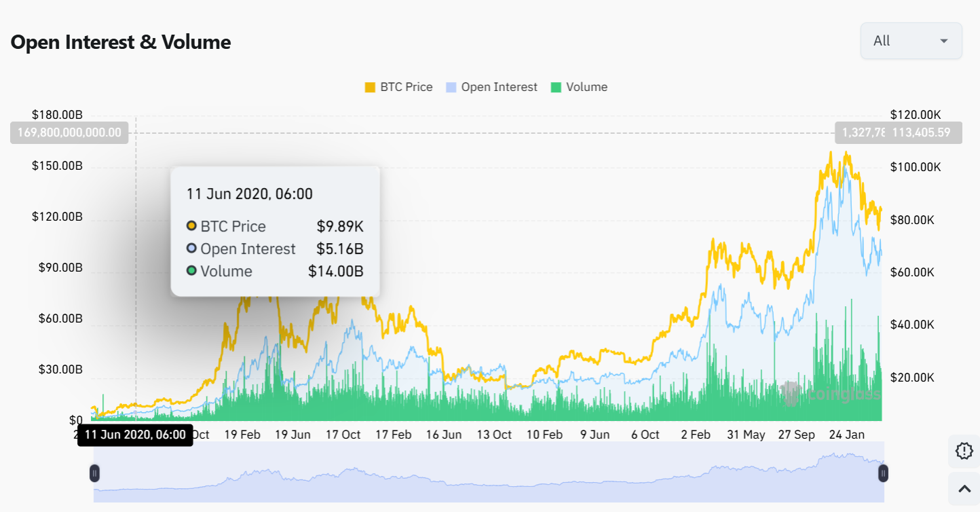The height and width of the screenshot is (512, 980).
Task: Click the BTC Price row in tooltip
Action: 275,226
